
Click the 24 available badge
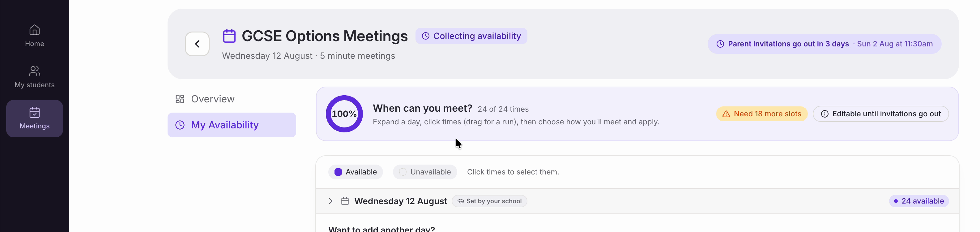919,201
